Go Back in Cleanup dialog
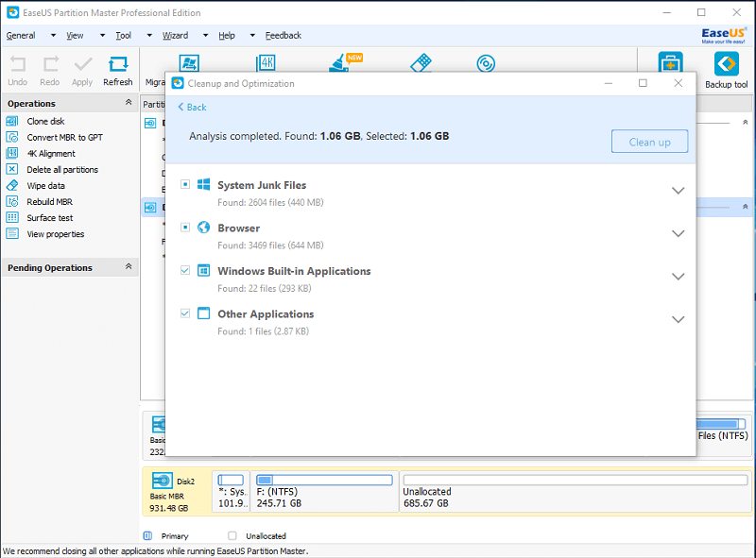756x558 pixels. (x=193, y=107)
